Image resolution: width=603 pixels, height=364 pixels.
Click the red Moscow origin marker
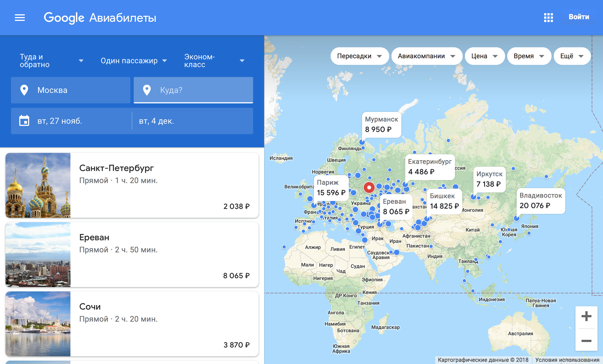click(369, 187)
